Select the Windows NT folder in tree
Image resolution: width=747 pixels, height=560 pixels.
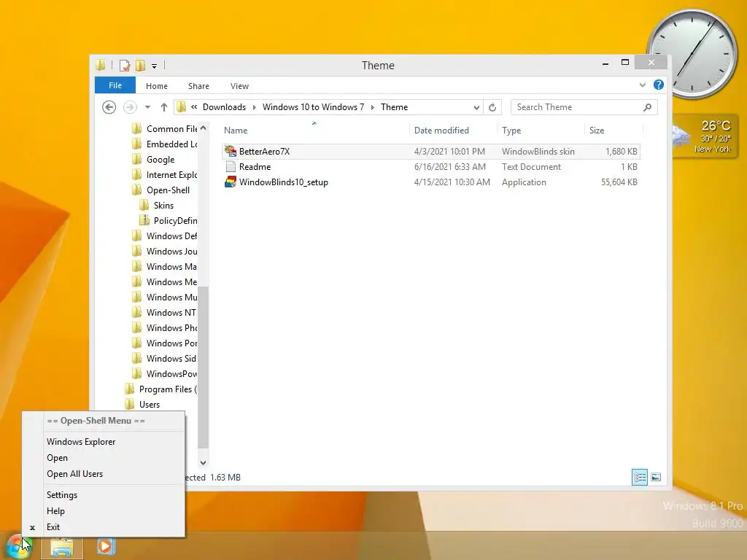pos(164,312)
